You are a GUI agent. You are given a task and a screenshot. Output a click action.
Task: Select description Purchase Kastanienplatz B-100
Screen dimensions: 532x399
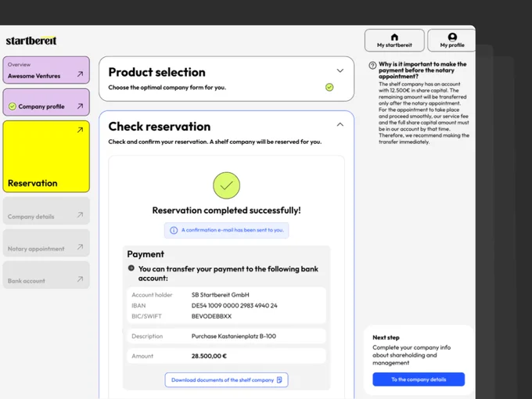pyautogui.click(x=233, y=336)
